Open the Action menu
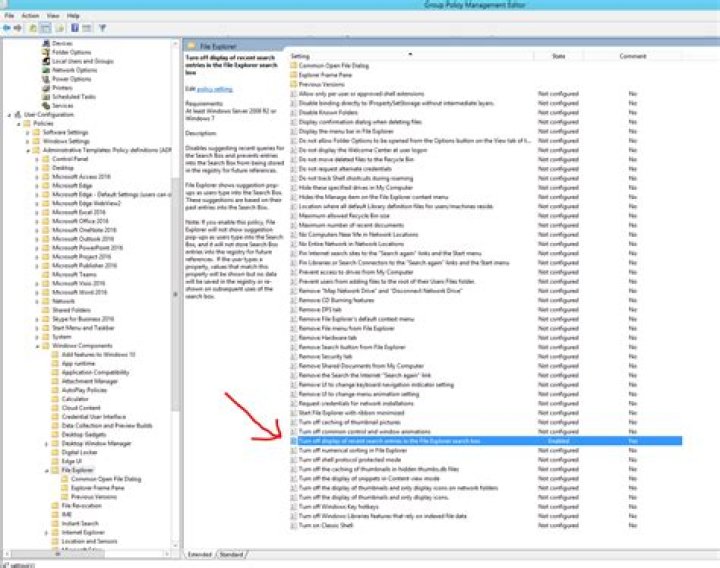 [x=30, y=16]
